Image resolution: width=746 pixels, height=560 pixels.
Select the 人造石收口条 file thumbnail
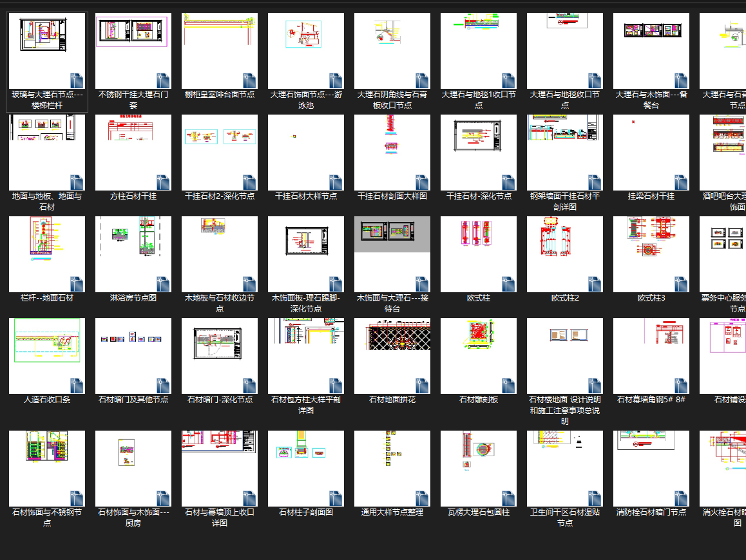click(46, 356)
